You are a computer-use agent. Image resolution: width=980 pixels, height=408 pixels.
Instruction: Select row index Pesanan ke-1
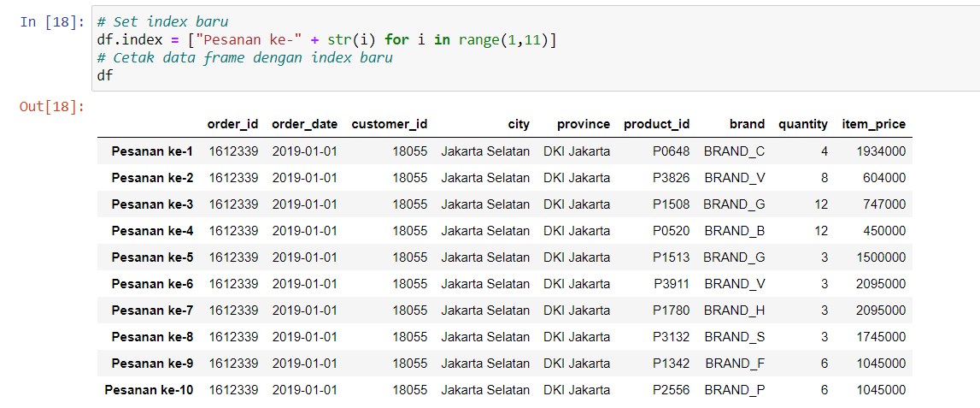[152, 151]
